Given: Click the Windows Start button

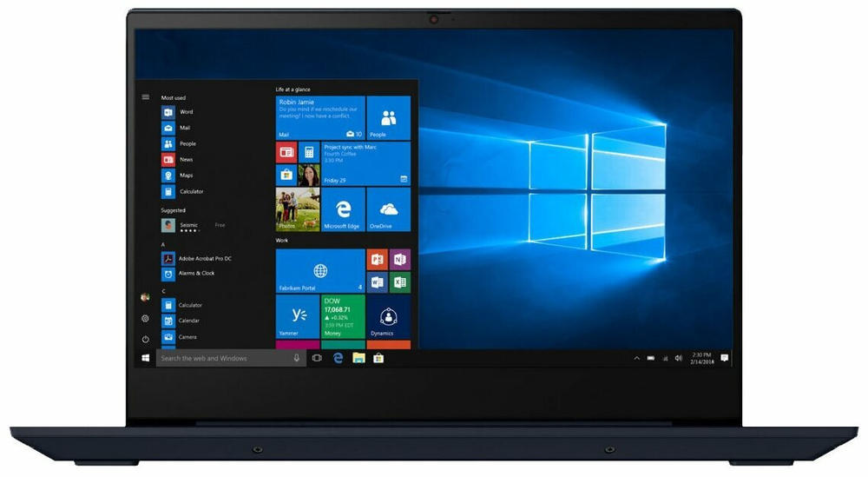Looking at the screenshot, I should 146,359.
